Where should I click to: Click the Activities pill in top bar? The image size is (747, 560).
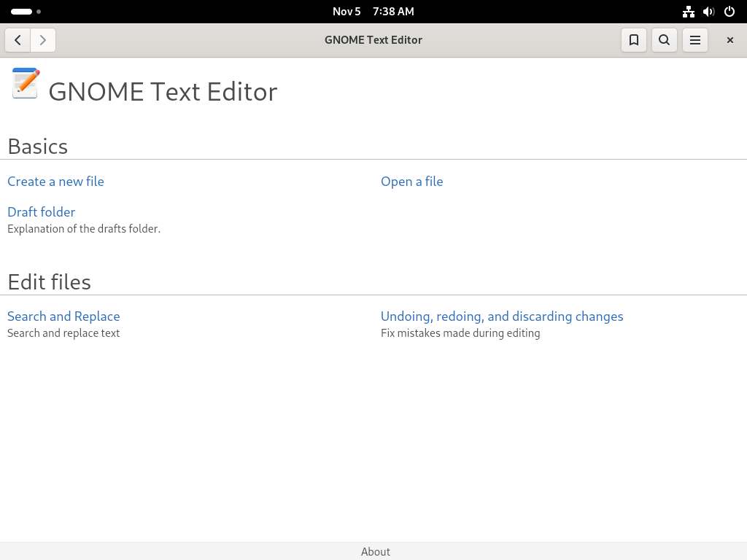point(26,12)
